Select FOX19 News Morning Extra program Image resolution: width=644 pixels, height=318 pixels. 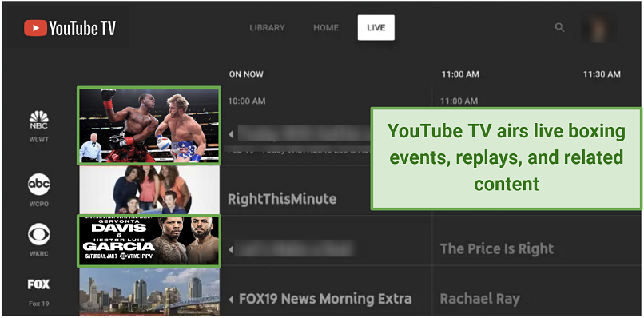(x=325, y=299)
